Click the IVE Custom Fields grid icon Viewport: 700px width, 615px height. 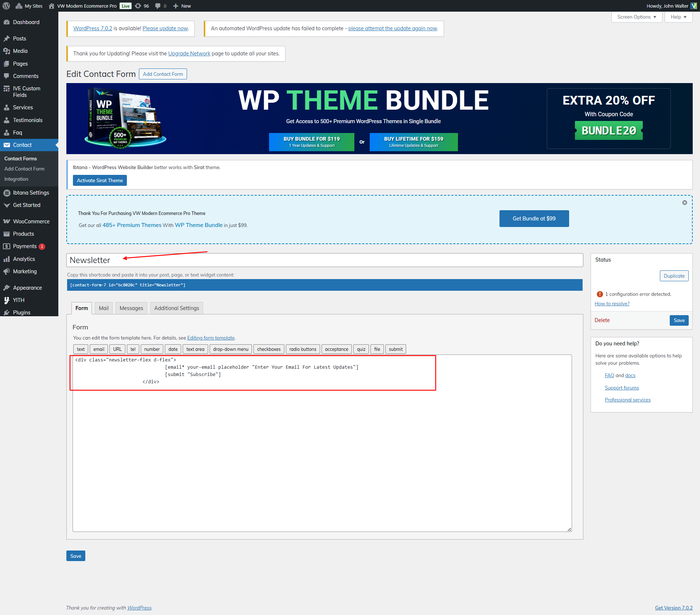tap(7, 89)
